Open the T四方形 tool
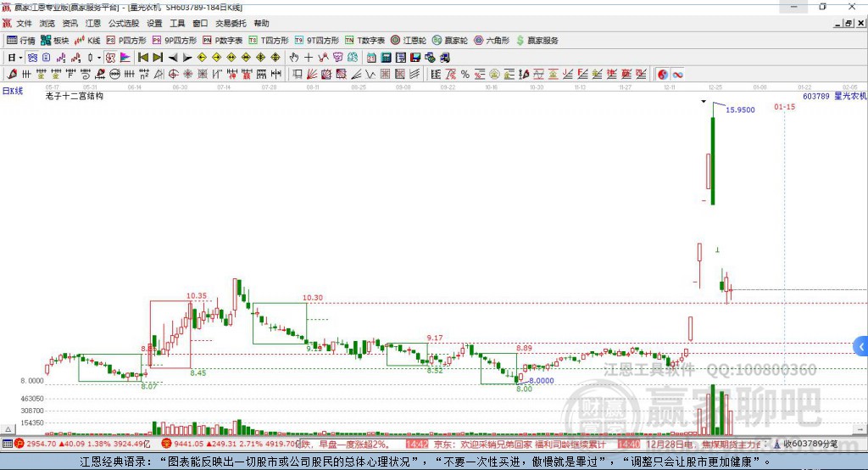 (x=269, y=41)
